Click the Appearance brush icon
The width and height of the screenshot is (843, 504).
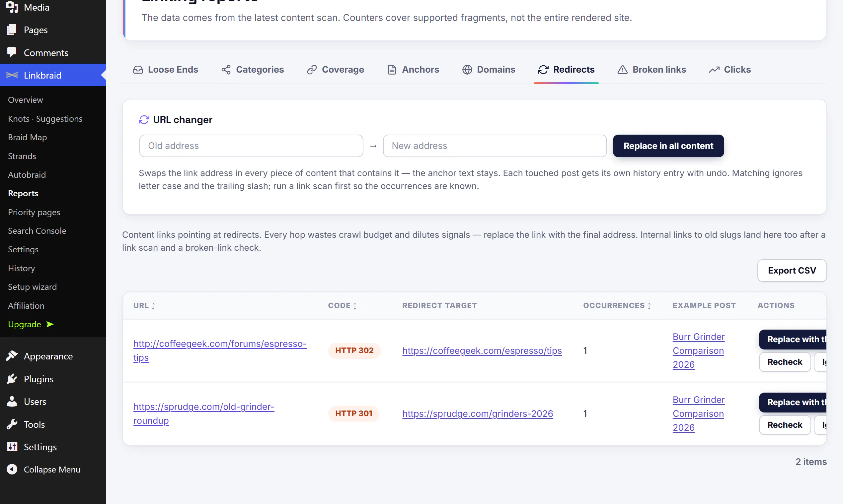coord(12,356)
